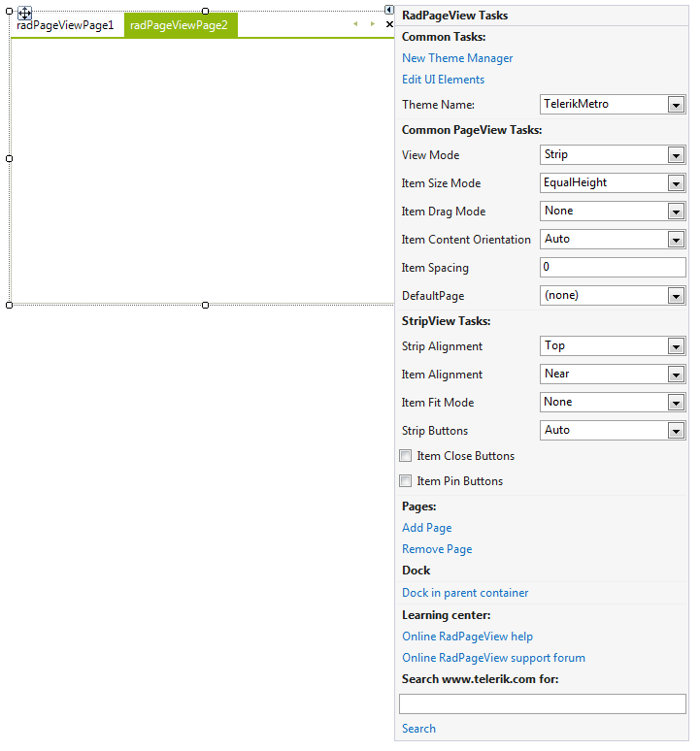This screenshot has width=700, height=751.
Task: Enable Item Close Buttons checkbox
Action: pos(405,455)
